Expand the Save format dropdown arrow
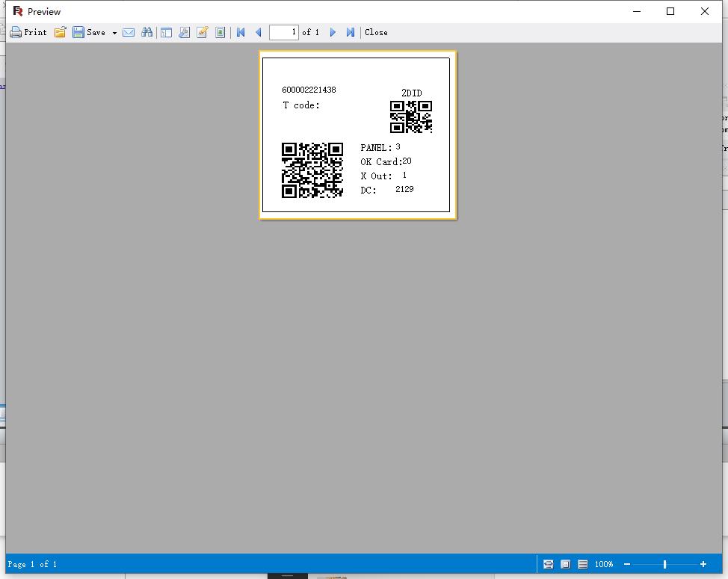The height and width of the screenshot is (579, 728). [114, 33]
